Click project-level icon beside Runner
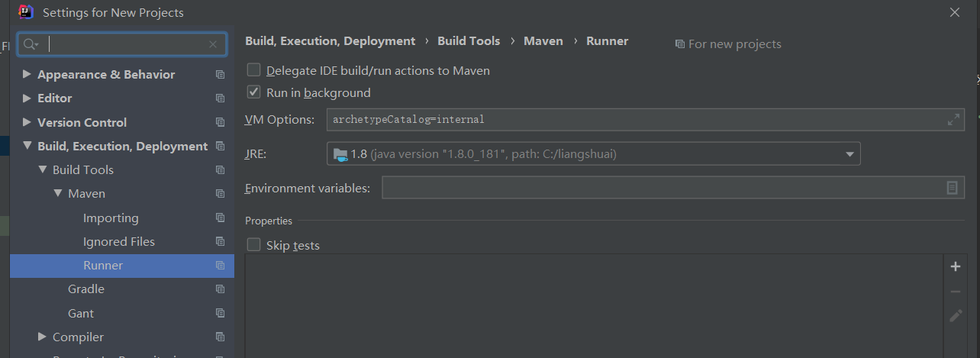 pyautogui.click(x=220, y=266)
